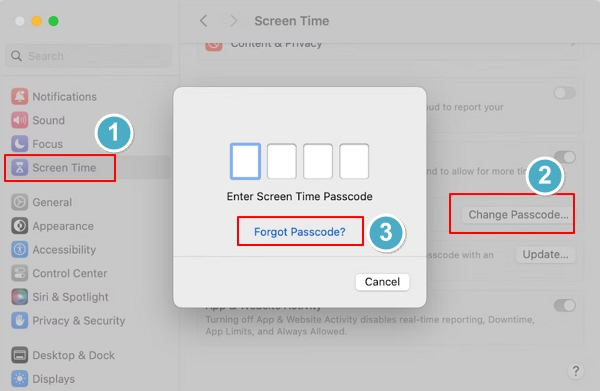Select the Sound speaker icon
Screen dimensions: 600x391
click(x=20, y=120)
